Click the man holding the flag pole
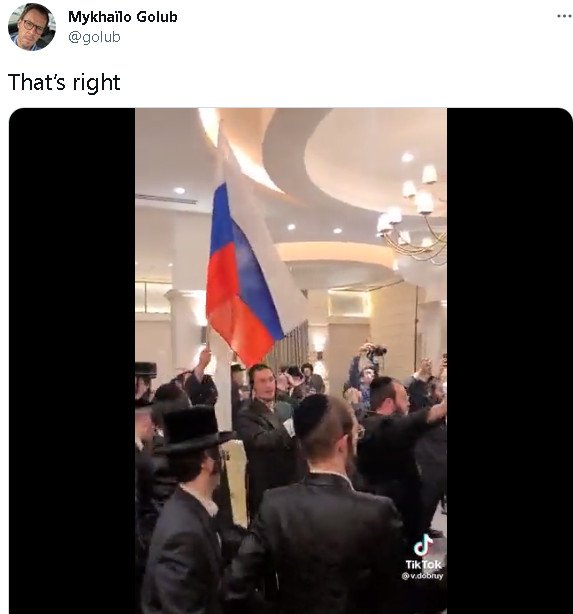573x614 pixels. [x=202, y=378]
